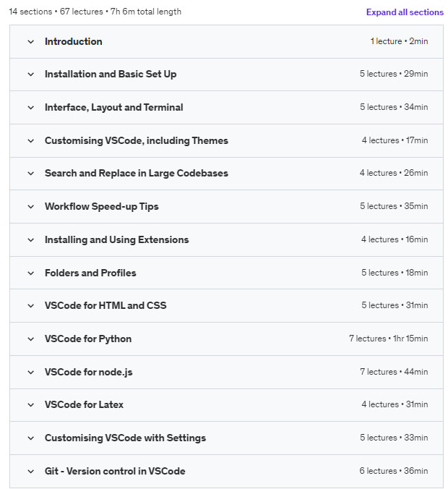Image resolution: width=448 pixels, height=489 pixels.
Task: Click '5 lectures • 31min' text
Action: (x=395, y=305)
